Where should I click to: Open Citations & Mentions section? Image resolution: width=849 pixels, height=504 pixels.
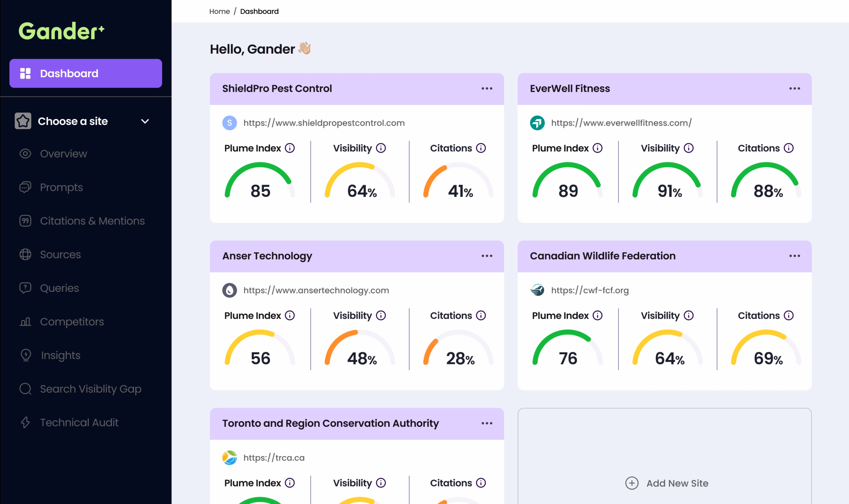coord(82,221)
